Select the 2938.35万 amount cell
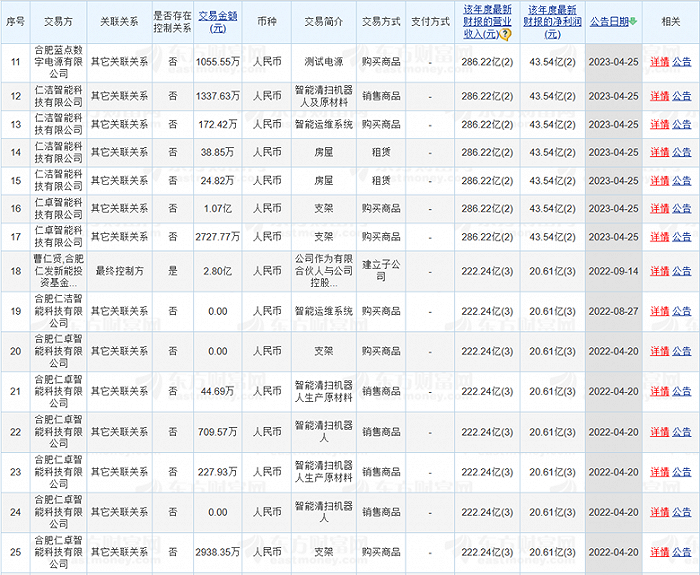 [218, 552]
